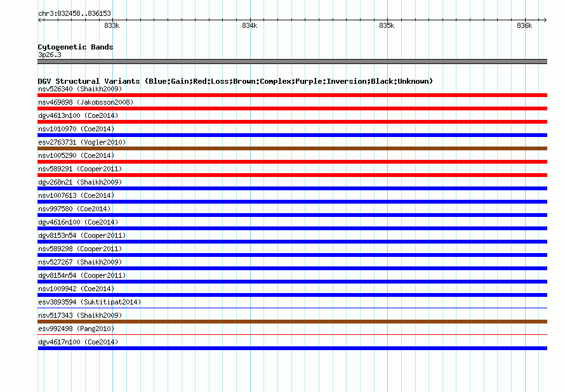
Task: Click the dgv4613n100 (Coe2014) label
Action: (x=78, y=115)
